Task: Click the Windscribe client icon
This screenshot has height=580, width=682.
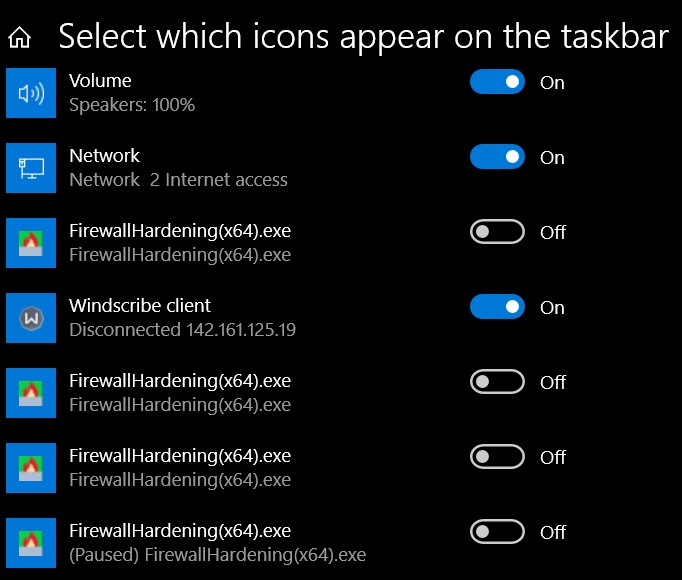Action: click(x=31, y=318)
